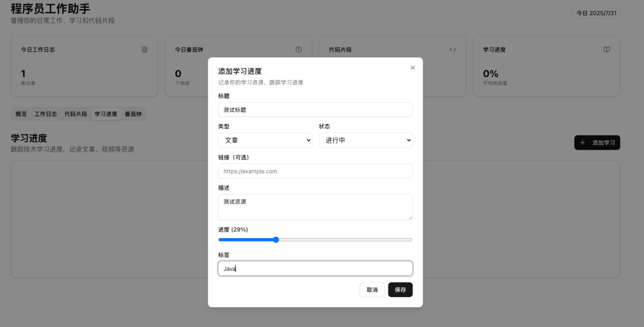Screen dimensions: 644x327
Task: Click the 描述 textarea containing 测试资源
Action: click(x=315, y=207)
